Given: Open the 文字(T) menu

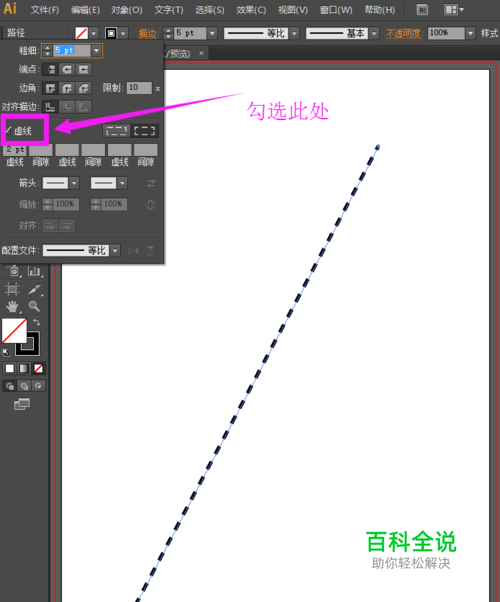Looking at the screenshot, I should [169, 10].
